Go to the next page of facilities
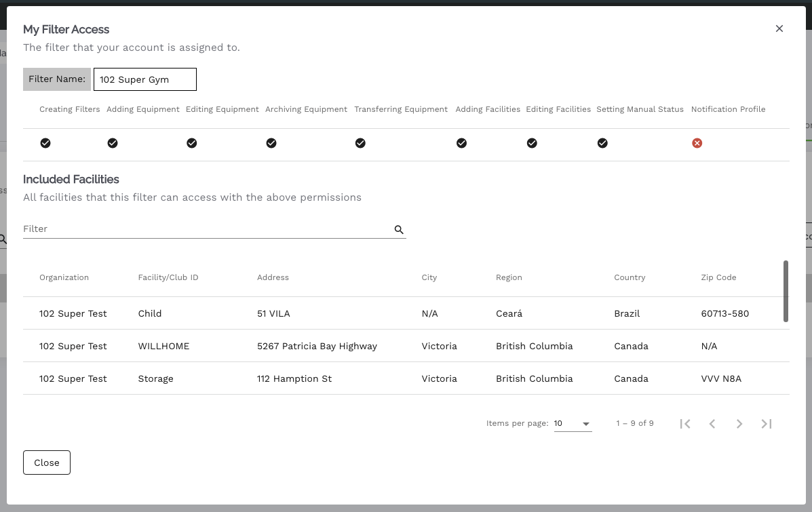Image resolution: width=812 pixels, height=512 pixels. 739,424
